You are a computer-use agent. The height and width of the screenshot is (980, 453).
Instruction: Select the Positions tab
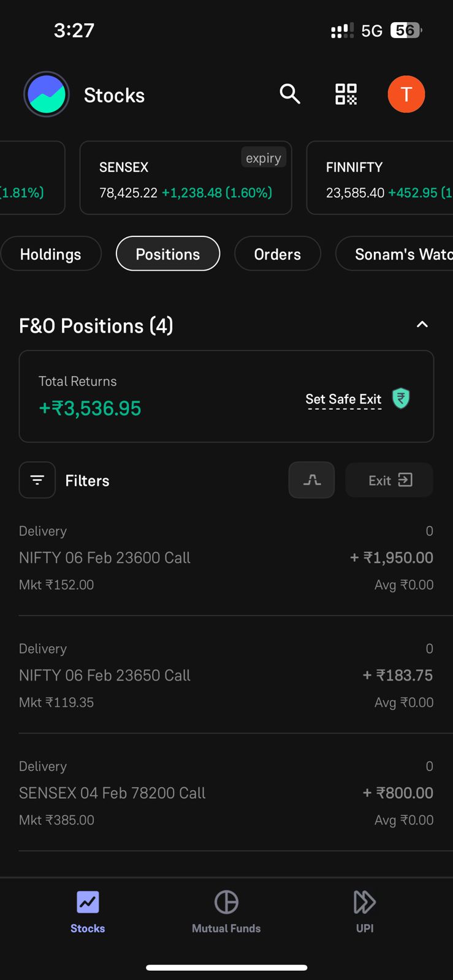click(x=168, y=254)
